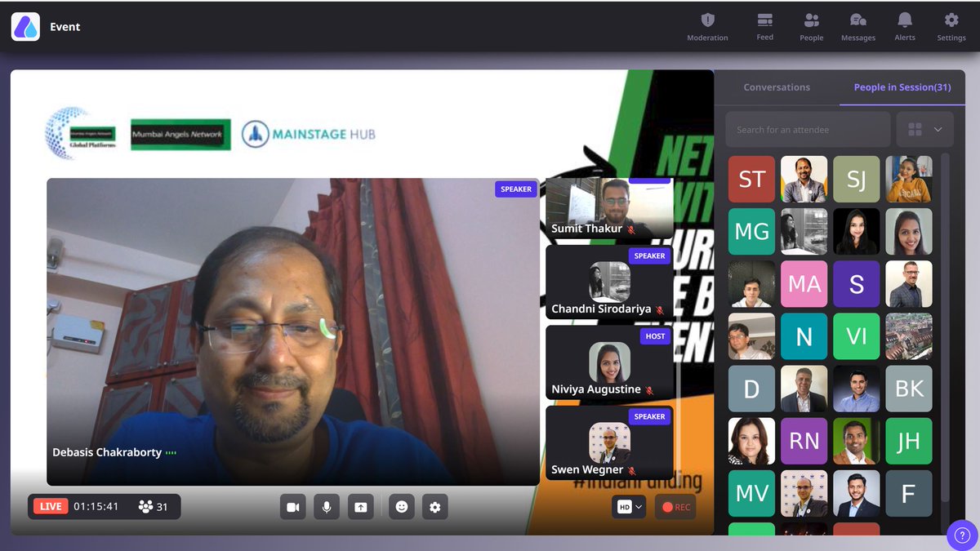Click the LIVE status badge
Image resolution: width=980 pixels, height=551 pixels.
click(51, 507)
